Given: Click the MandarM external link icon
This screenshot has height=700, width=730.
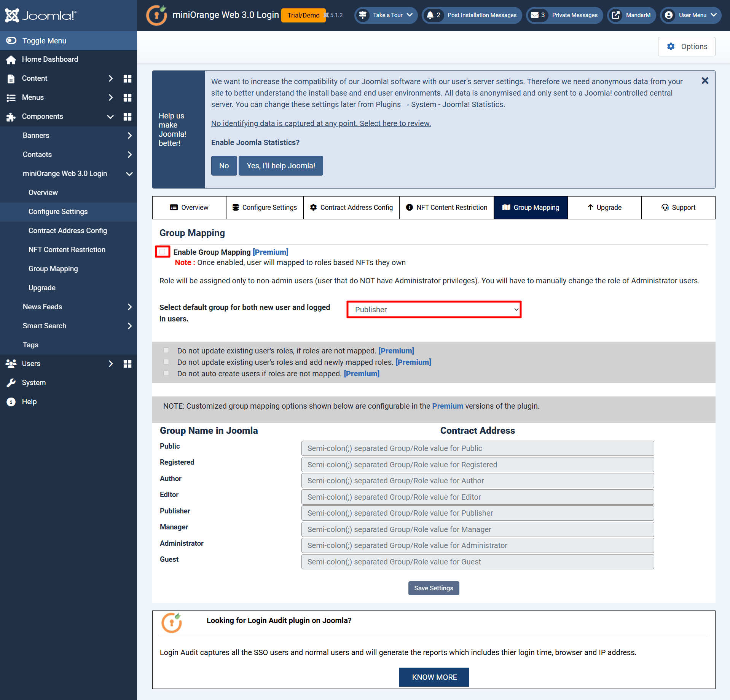Looking at the screenshot, I should [615, 15].
